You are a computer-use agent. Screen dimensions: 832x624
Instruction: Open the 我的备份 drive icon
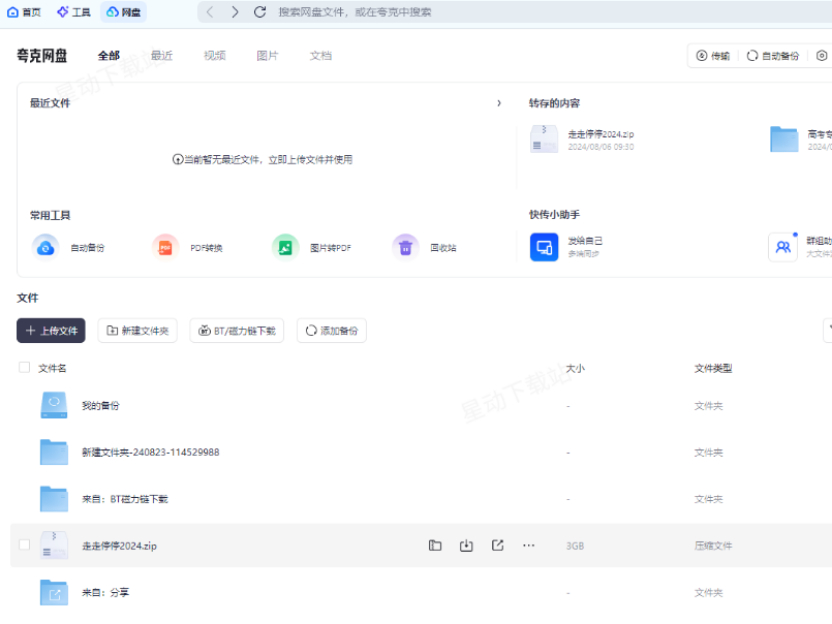54,405
